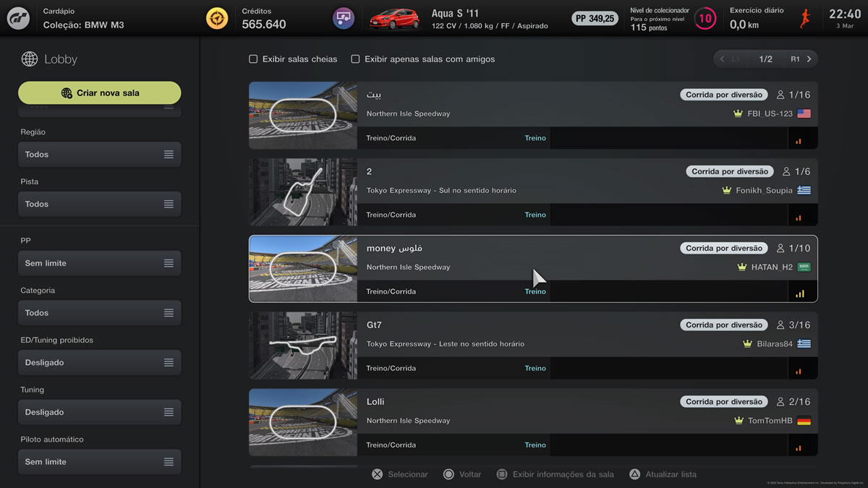The image size is (868, 488).
Task: Click the US flag beside FBI_US-123
Action: click(804, 114)
